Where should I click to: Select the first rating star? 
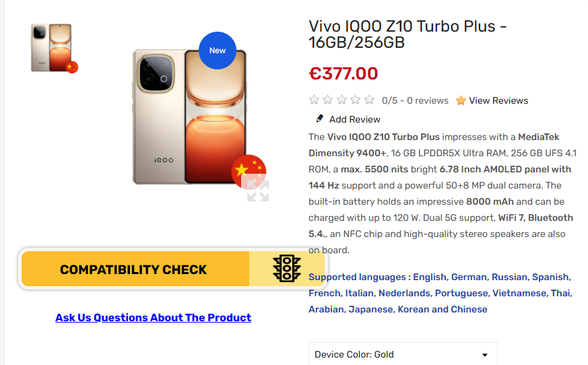point(314,100)
